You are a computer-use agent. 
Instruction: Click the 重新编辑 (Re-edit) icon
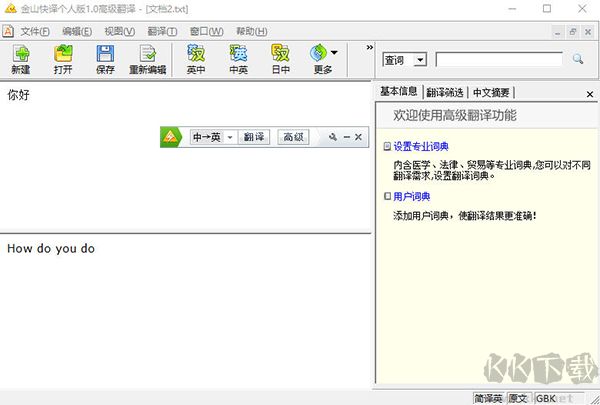(x=148, y=54)
